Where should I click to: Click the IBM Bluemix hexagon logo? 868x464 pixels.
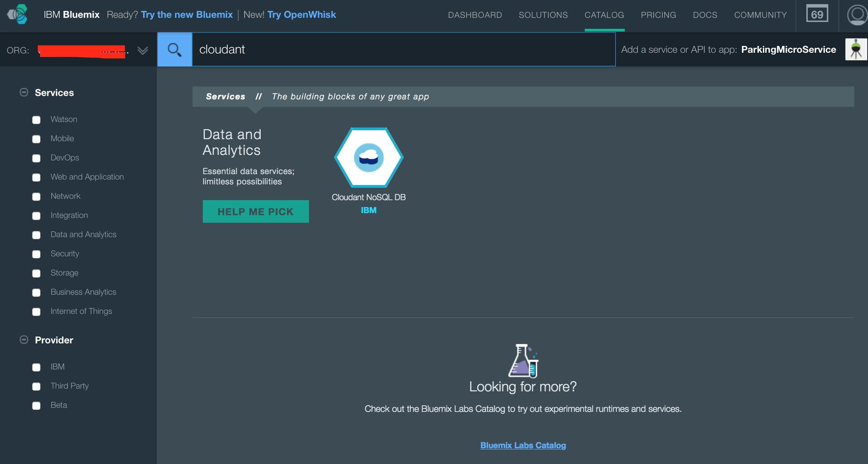(18, 14)
